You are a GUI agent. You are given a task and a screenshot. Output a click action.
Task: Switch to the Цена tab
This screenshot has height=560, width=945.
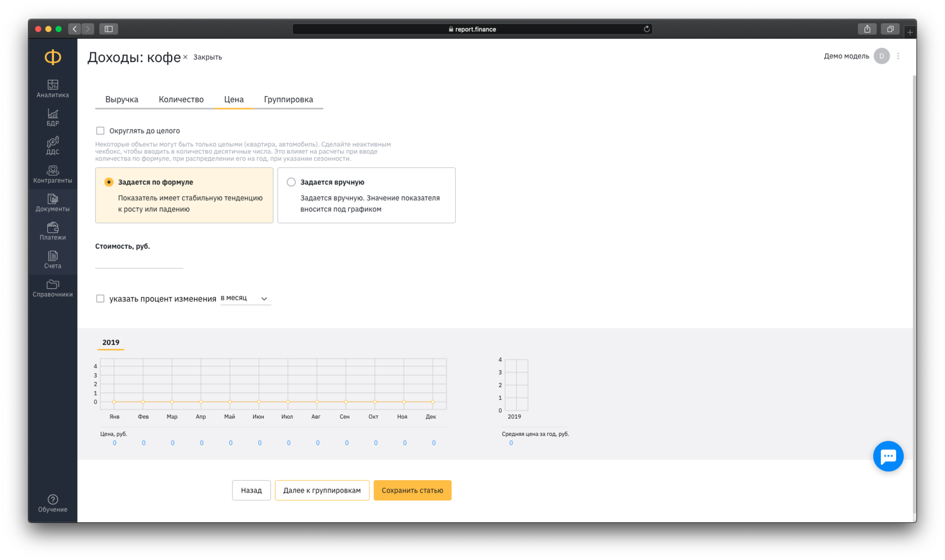[234, 100]
